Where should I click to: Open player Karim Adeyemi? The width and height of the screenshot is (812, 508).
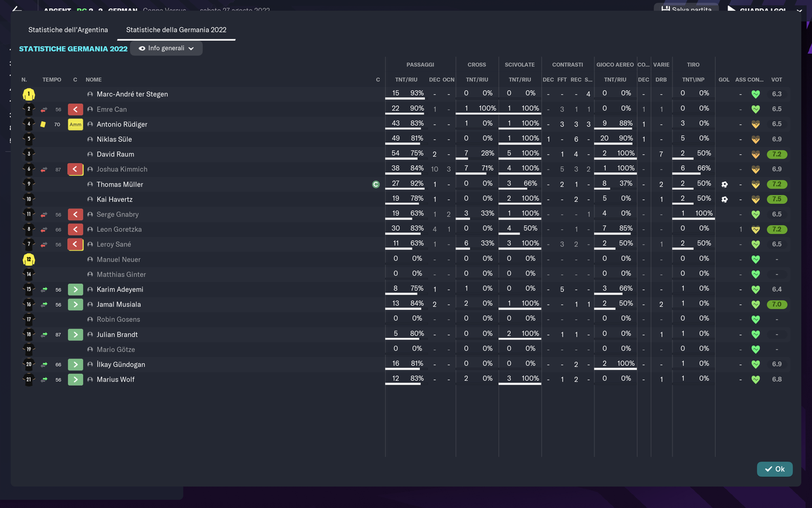click(x=120, y=290)
